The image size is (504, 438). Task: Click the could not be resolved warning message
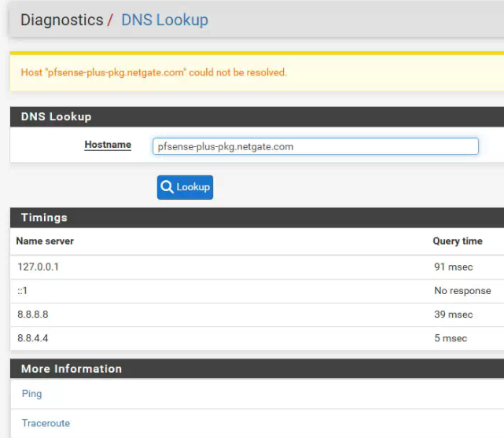click(153, 72)
